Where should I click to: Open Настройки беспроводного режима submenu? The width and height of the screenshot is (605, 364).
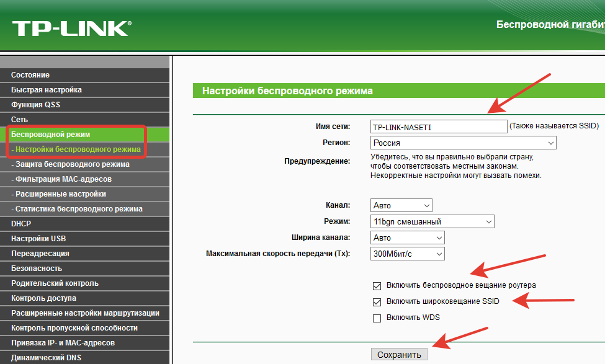click(x=84, y=149)
